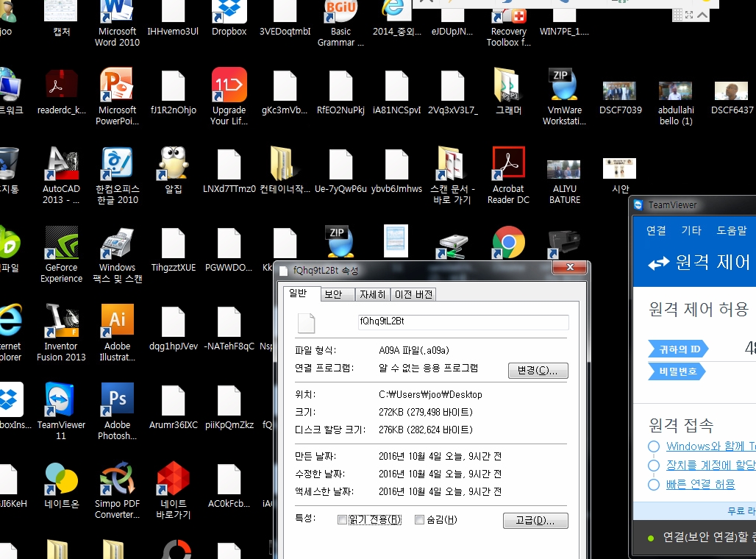
Task: Switch to the 자세히 tab in properties
Action: [372, 294]
